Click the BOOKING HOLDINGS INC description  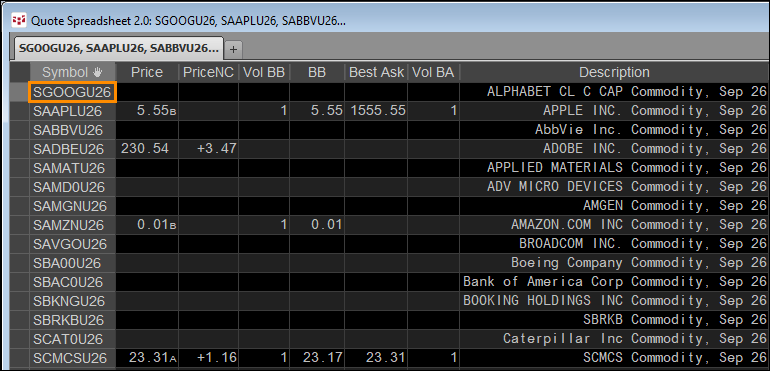tap(614, 301)
